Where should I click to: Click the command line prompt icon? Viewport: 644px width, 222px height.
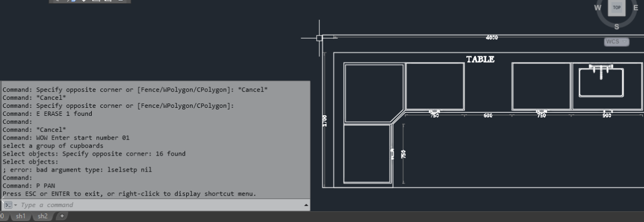8,205
